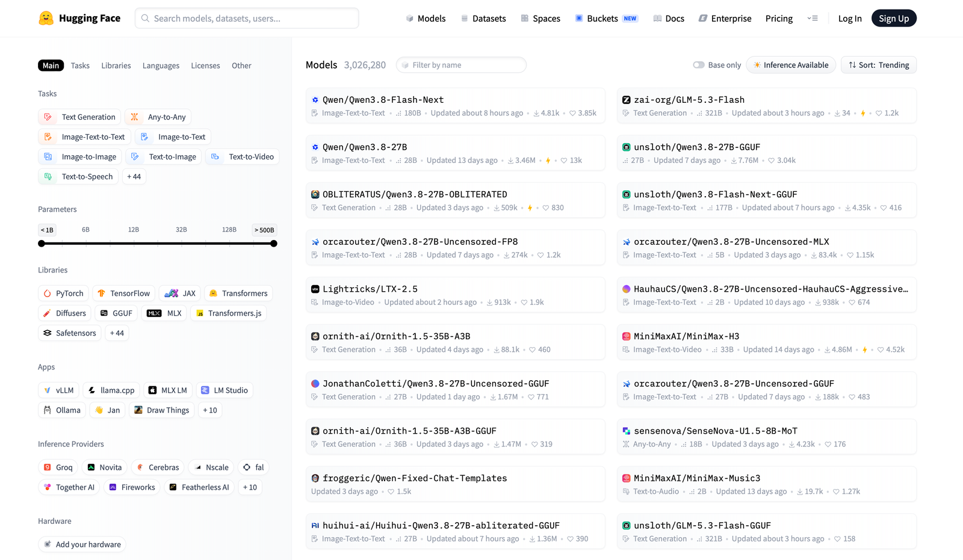Viewport: 963px width, 560px height.
Task: Open the Pricing link
Action: point(779,19)
